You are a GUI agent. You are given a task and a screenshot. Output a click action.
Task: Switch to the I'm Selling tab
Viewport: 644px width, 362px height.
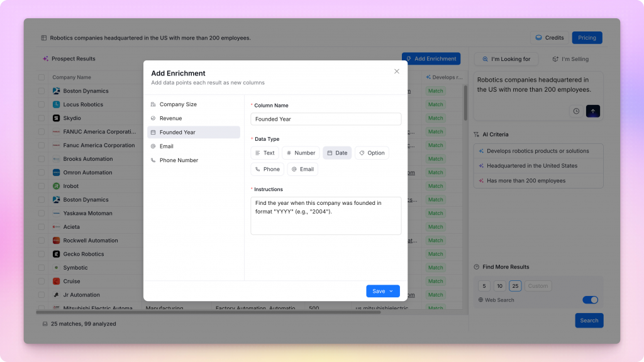pyautogui.click(x=570, y=59)
